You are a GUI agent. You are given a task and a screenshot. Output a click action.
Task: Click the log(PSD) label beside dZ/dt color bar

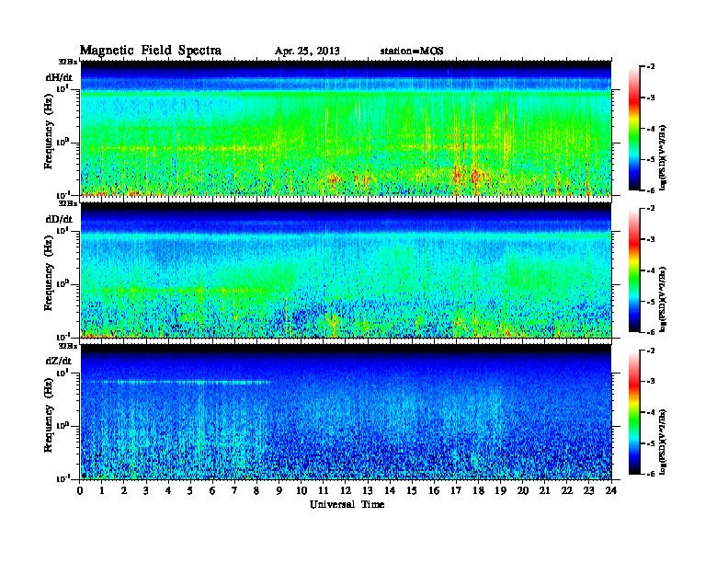(664, 442)
